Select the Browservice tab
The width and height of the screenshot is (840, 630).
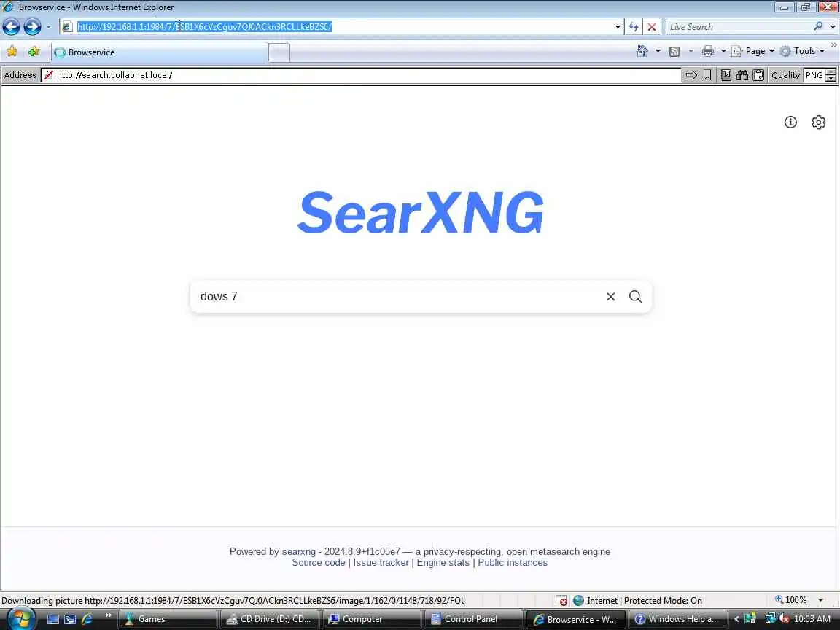160,52
